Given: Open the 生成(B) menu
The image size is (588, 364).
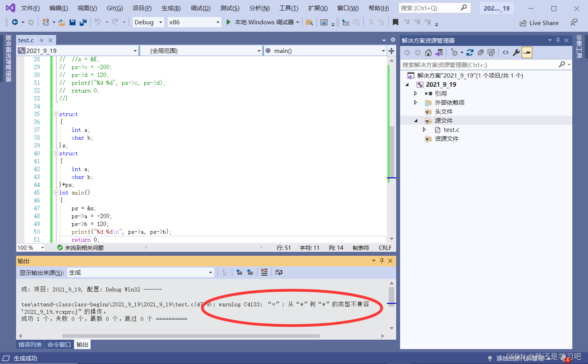Looking at the screenshot, I should coord(171,8).
